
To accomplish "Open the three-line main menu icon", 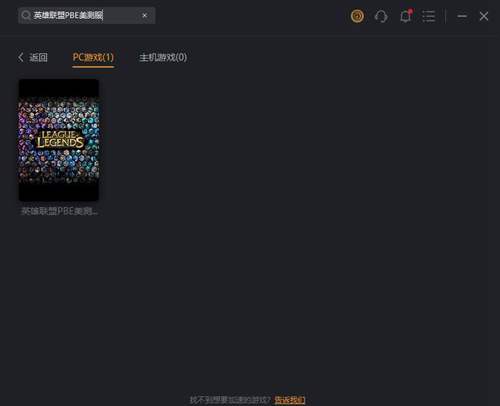I will tap(428, 16).
